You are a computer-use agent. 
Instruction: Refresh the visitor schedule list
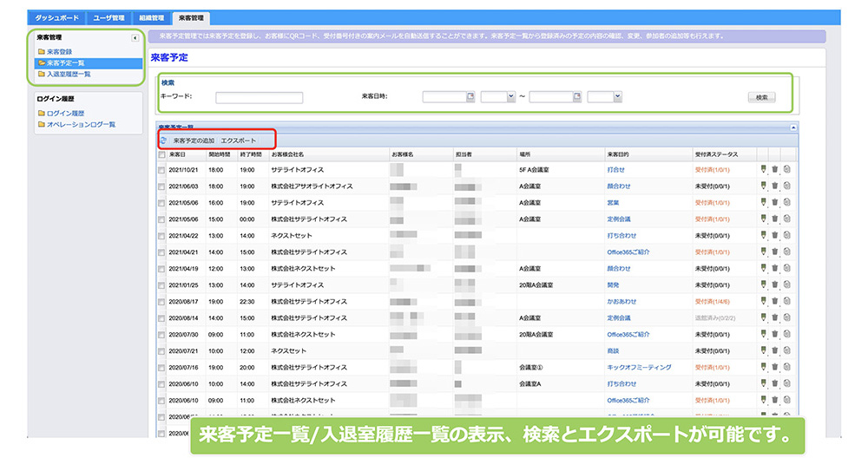pyautogui.click(x=163, y=141)
